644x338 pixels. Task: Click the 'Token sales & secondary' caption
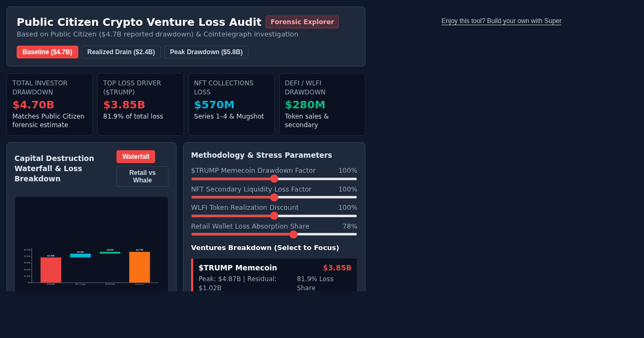click(307, 121)
